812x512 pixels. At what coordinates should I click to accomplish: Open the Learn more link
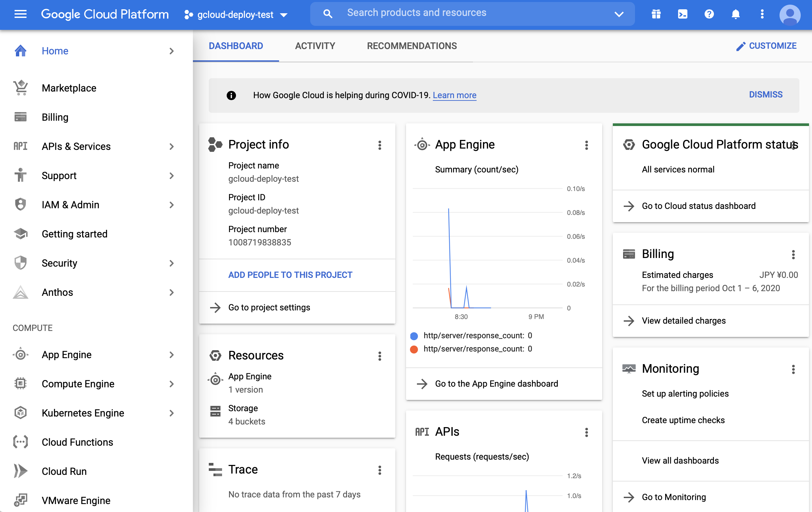454,96
